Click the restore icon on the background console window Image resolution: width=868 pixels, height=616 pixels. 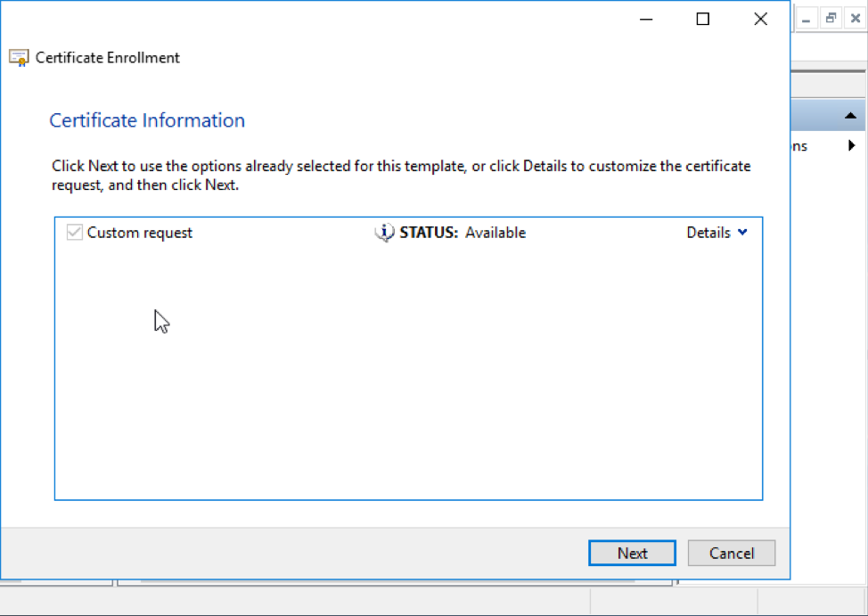point(830,17)
